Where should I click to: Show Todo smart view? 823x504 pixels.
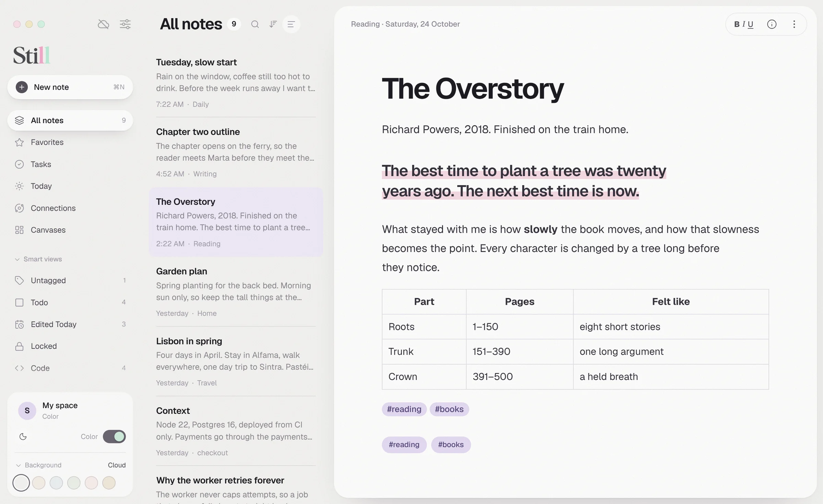70,302
